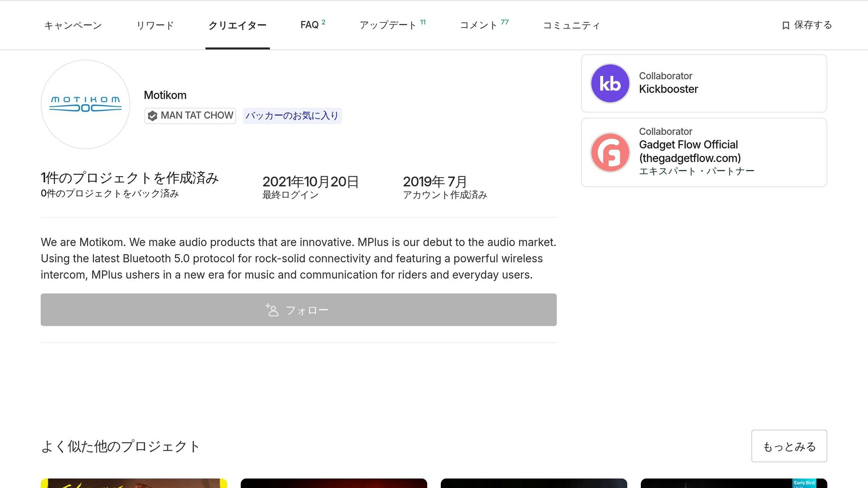Switch to the リワード tab
The image size is (868, 488).
pyautogui.click(x=155, y=25)
